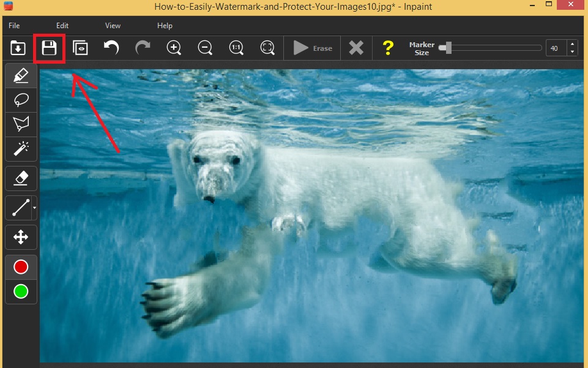Open help via yellow question mark
The width and height of the screenshot is (588, 368).
388,48
